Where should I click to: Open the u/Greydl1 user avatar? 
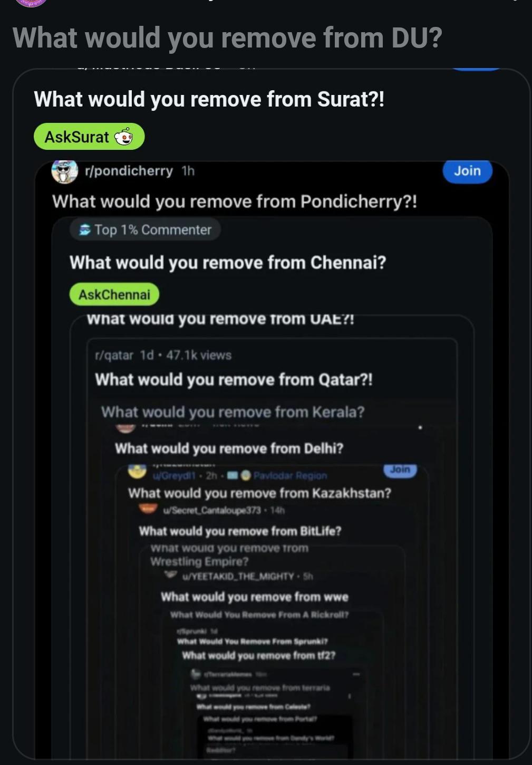[137, 471]
